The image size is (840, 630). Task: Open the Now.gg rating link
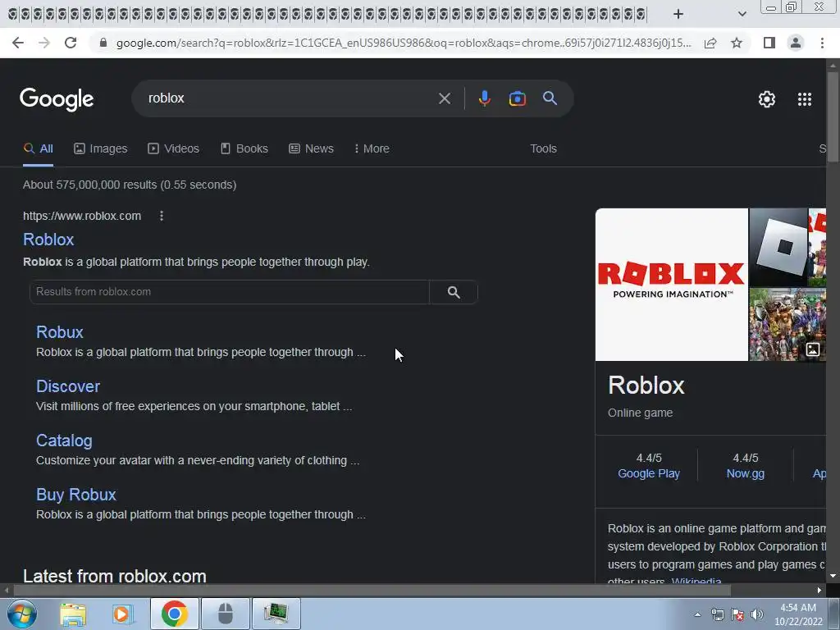pyautogui.click(x=745, y=473)
